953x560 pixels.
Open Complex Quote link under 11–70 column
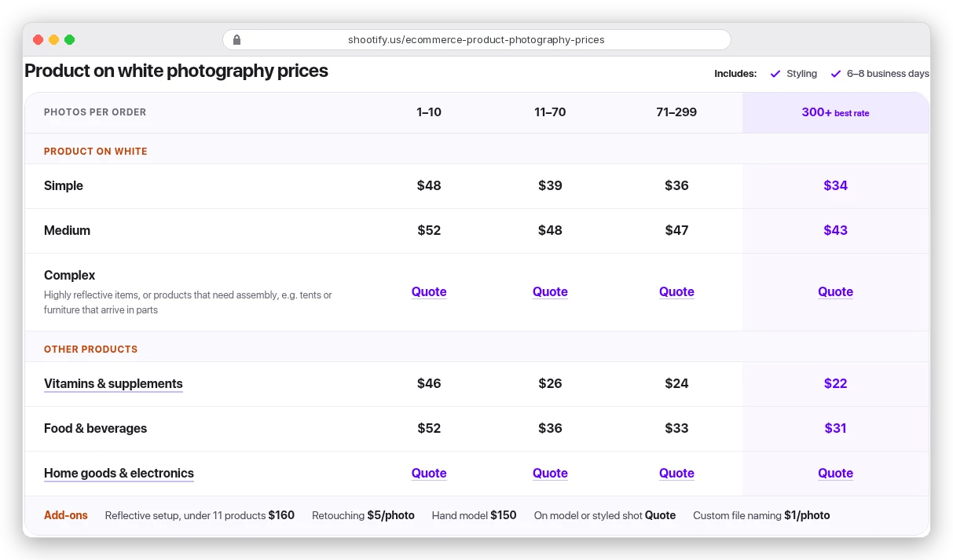[x=550, y=291]
